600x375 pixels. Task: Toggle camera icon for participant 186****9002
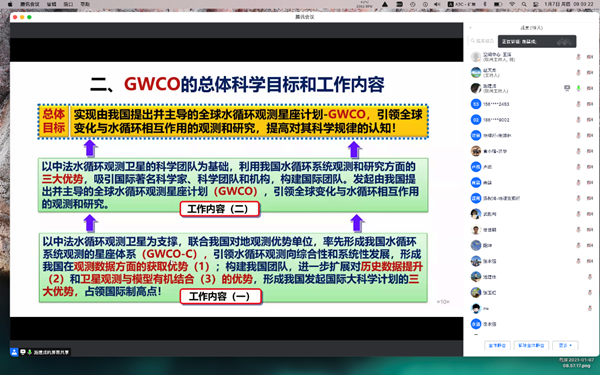[590, 120]
